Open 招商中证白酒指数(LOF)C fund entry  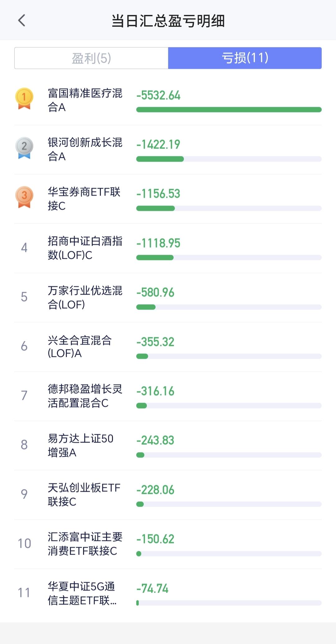(x=168, y=249)
